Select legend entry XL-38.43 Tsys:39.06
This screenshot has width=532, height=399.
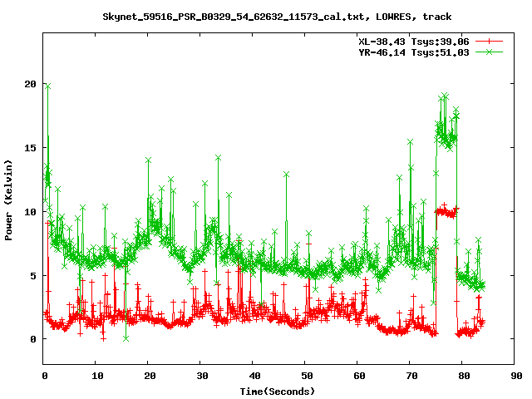(x=414, y=42)
